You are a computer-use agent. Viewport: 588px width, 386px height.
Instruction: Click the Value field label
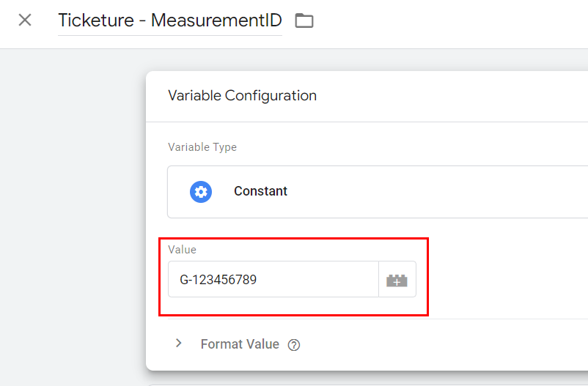tap(182, 250)
